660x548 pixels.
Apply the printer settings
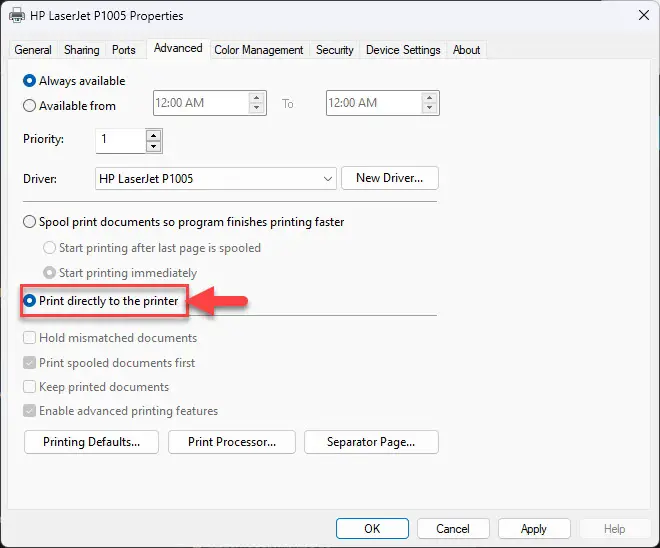coord(534,529)
